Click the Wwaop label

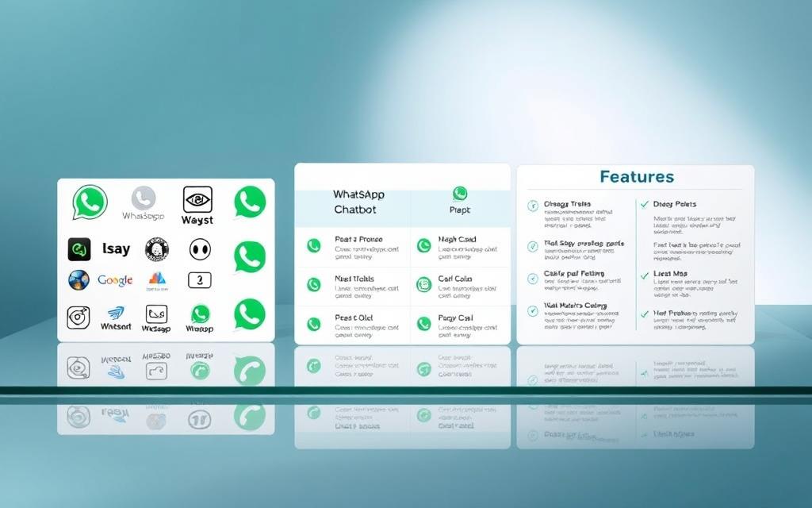pos(199,329)
